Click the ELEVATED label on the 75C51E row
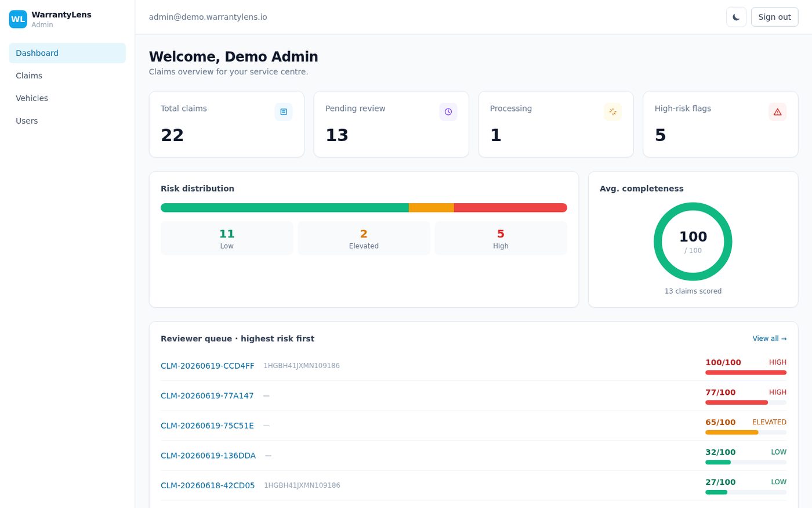 pos(770,422)
